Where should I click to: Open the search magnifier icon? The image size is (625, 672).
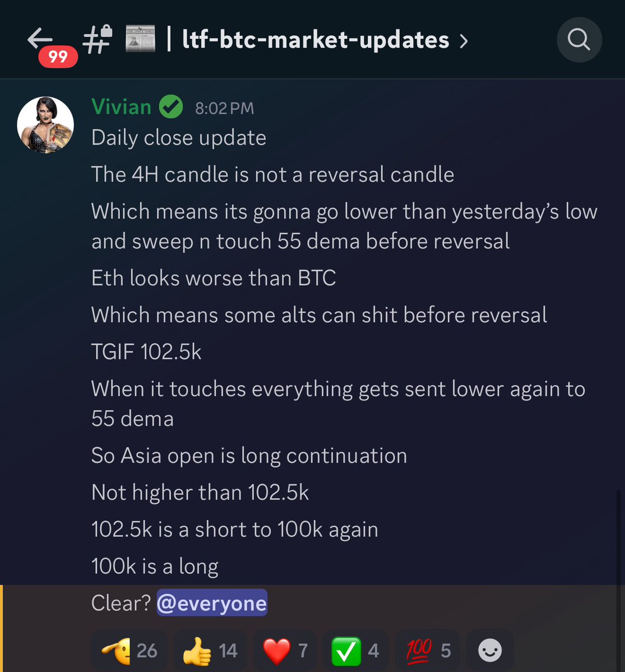579,40
